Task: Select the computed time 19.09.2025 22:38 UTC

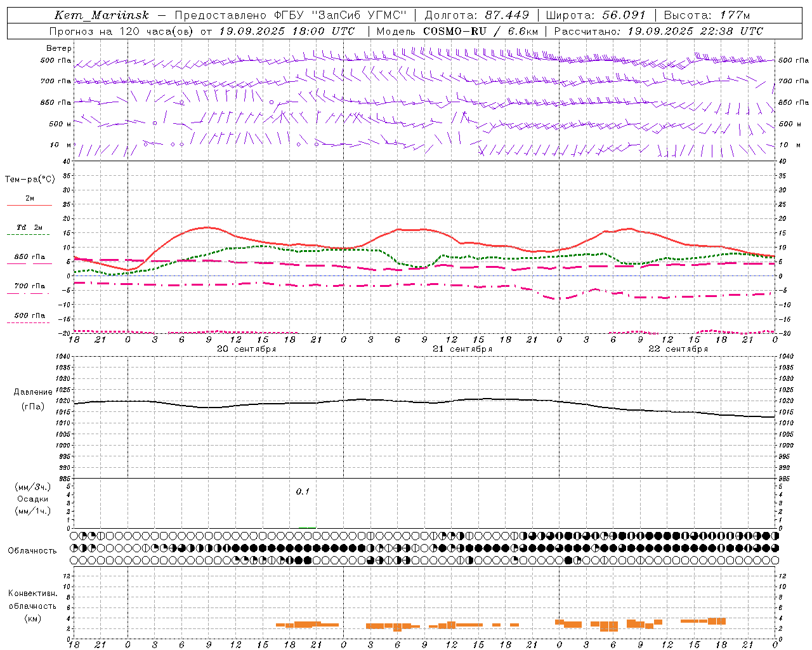Action: click(695, 31)
